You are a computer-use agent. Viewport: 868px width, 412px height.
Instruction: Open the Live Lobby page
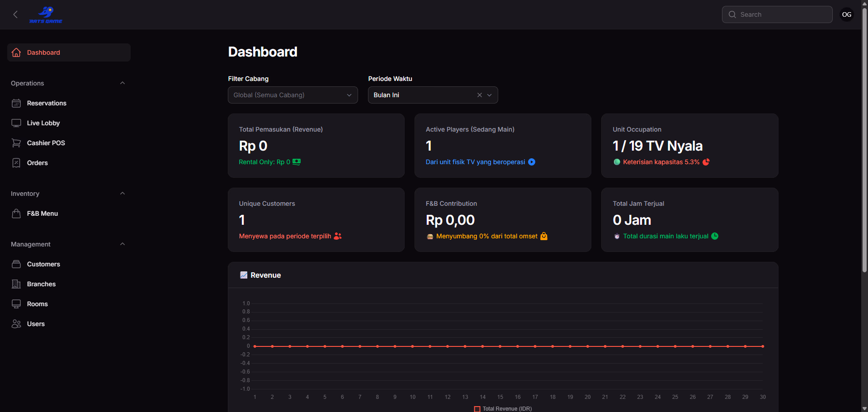click(x=69, y=123)
